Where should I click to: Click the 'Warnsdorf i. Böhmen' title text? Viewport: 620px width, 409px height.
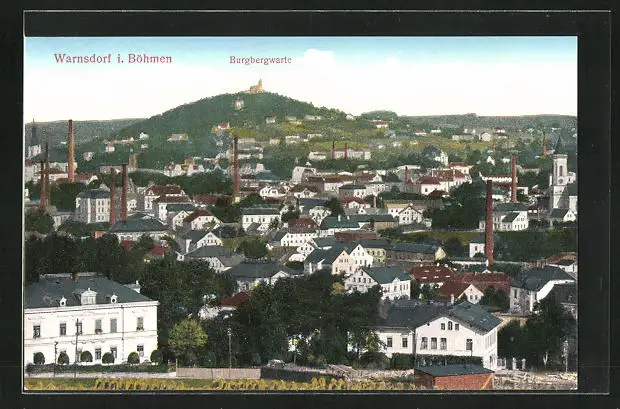click(113, 59)
